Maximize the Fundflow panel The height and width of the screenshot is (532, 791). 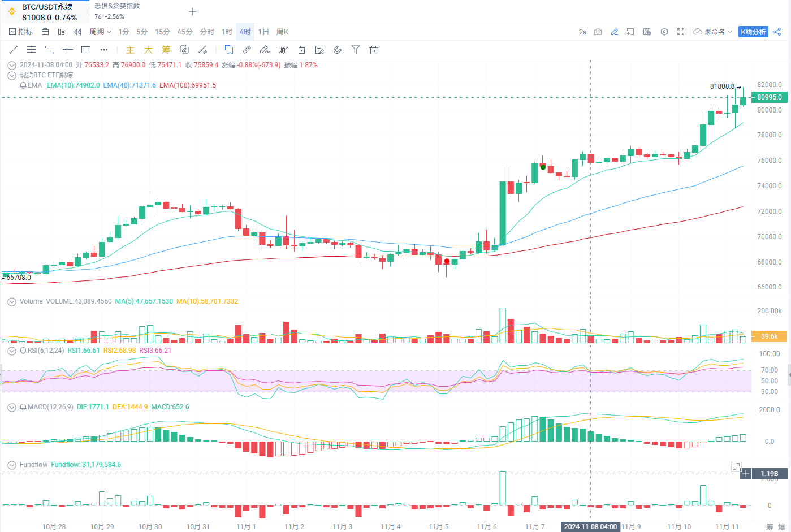coord(736,466)
